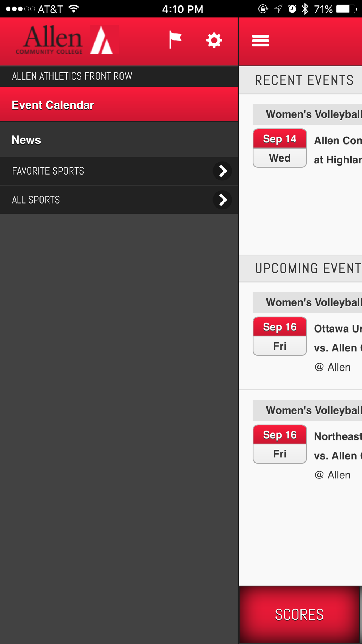
Task: Tap the Allen Community College logo
Action: tap(67, 40)
